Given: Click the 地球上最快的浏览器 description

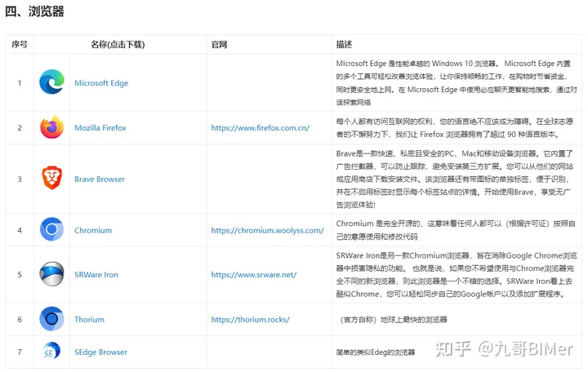Looking at the screenshot, I should (394, 320).
